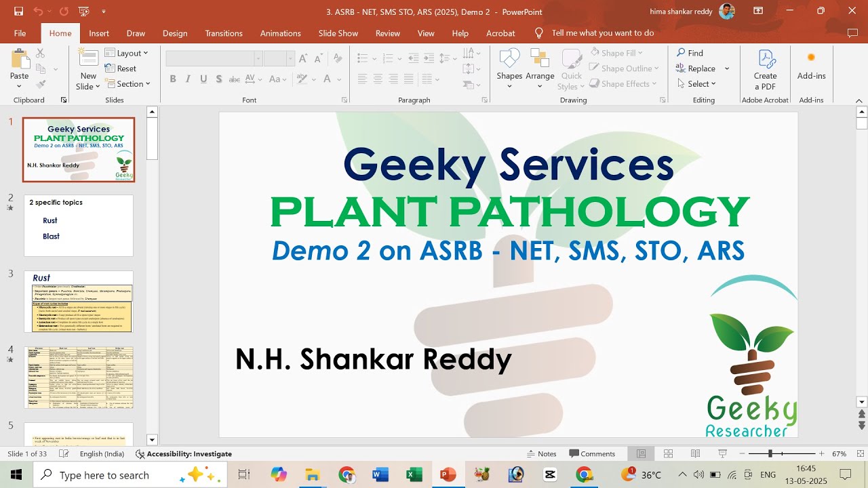Switch to Normal view icon
The image size is (868, 488).
tap(641, 454)
